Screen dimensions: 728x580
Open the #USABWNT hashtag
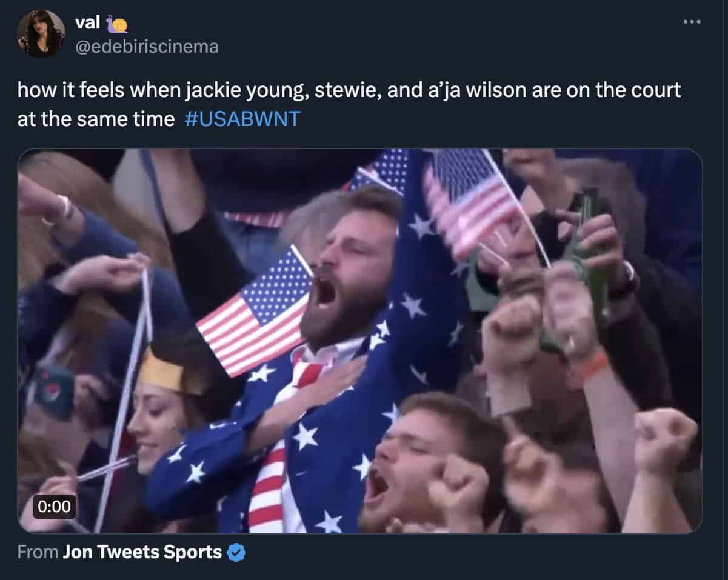tap(241, 119)
